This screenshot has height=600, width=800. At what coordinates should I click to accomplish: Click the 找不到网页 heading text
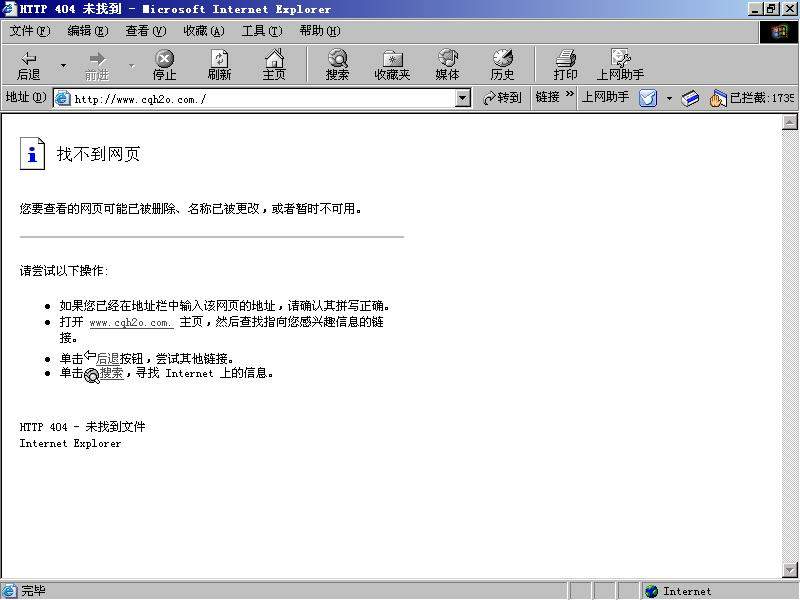click(x=98, y=154)
